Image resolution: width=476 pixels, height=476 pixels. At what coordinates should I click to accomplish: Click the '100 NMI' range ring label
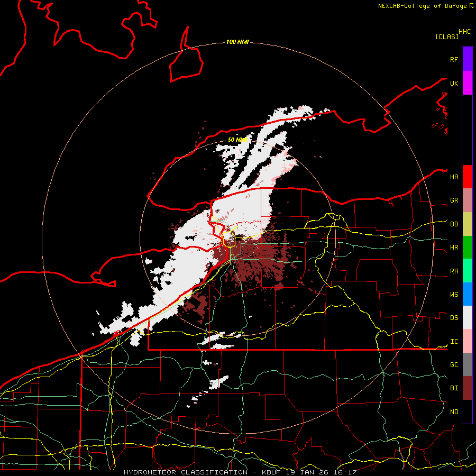click(x=237, y=42)
